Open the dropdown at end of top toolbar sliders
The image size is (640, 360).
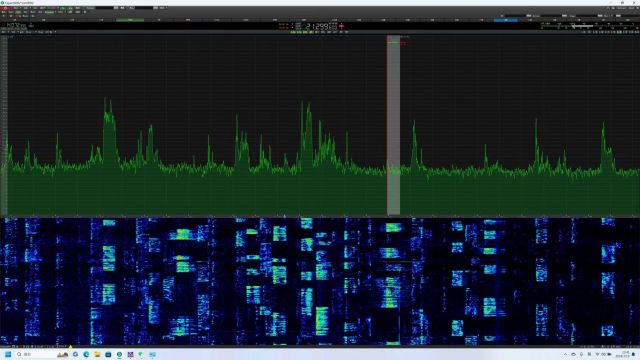pyautogui.click(x=167, y=8)
